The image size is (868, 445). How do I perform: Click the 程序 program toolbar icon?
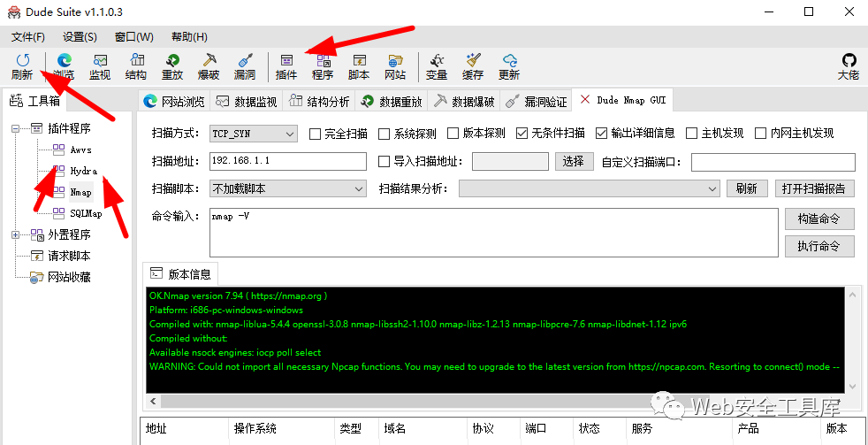[323, 66]
